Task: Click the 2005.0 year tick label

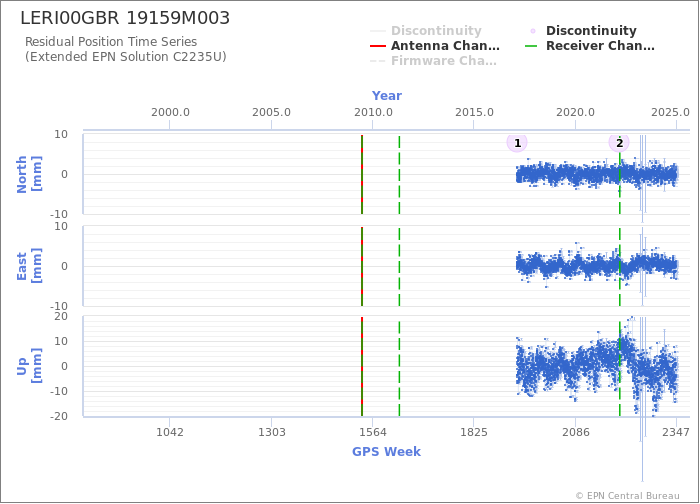Action: click(x=271, y=112)
